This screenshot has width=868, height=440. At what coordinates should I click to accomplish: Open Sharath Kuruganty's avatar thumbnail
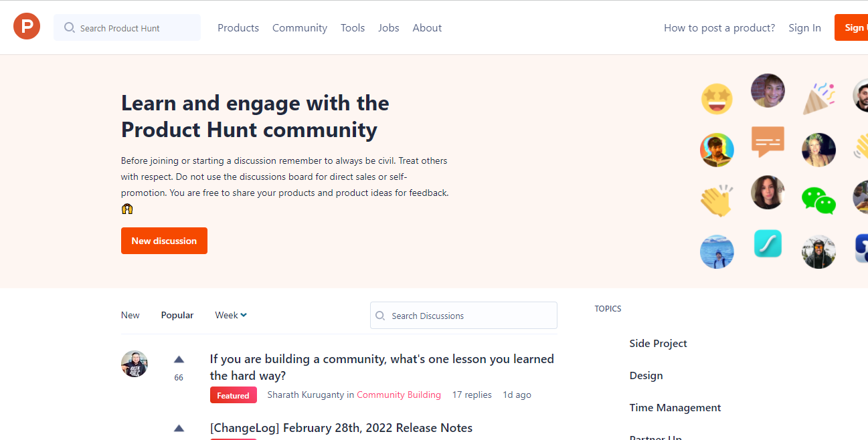135,364
